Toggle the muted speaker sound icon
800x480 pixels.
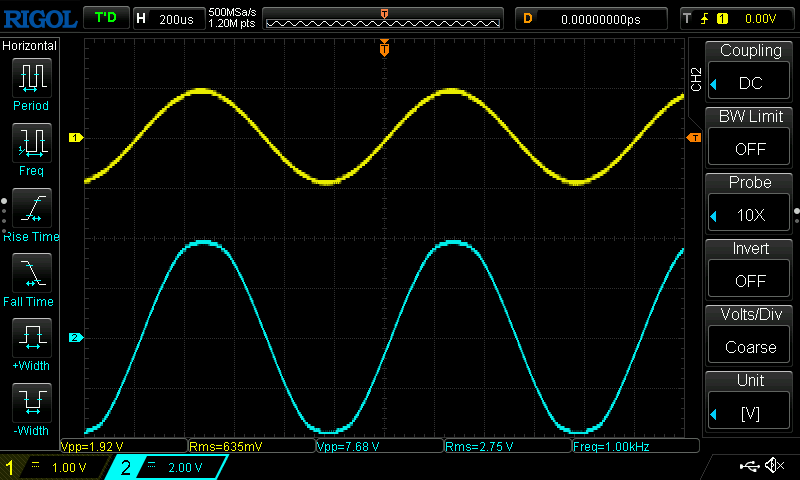[774, 465]
